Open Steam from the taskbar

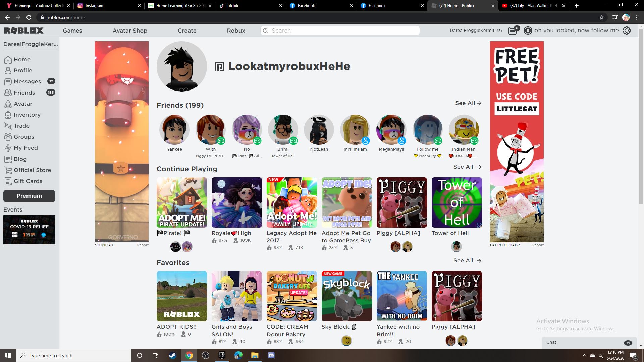coord(172,355)
